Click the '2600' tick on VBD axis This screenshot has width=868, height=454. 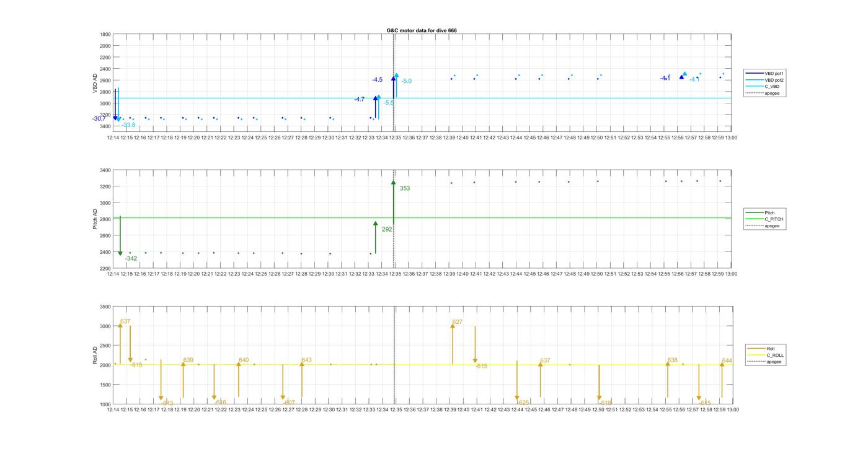pyautogui.click(x=105, y=81)
